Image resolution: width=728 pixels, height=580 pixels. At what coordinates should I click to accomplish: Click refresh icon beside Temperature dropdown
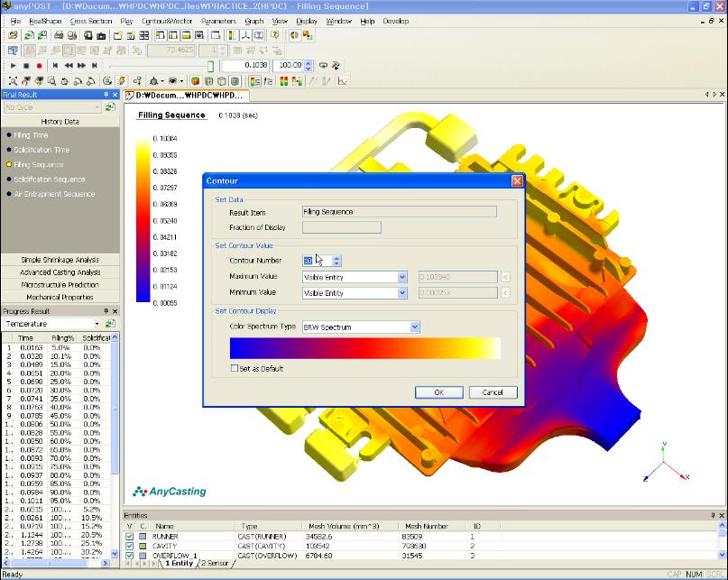[x=110, y=324]
